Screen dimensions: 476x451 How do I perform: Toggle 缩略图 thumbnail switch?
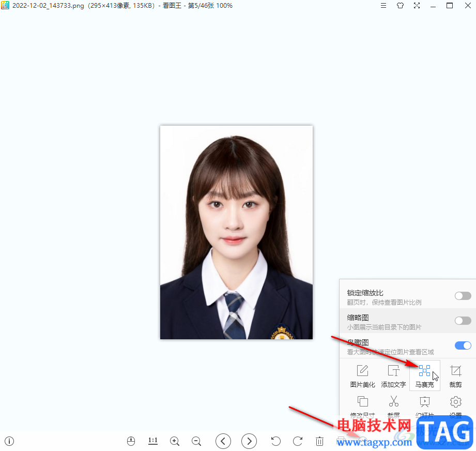pyautogui.click(x=463, y=321)
